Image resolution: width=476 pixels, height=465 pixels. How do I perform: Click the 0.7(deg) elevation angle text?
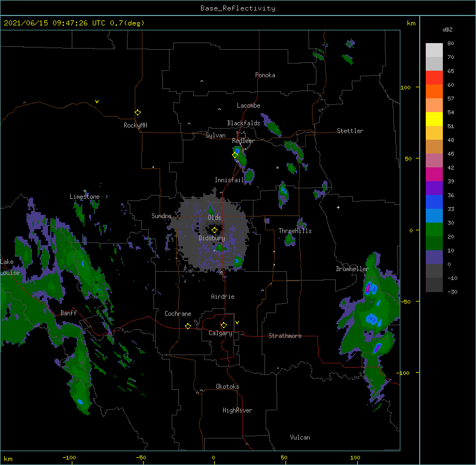tap(127, 23)
